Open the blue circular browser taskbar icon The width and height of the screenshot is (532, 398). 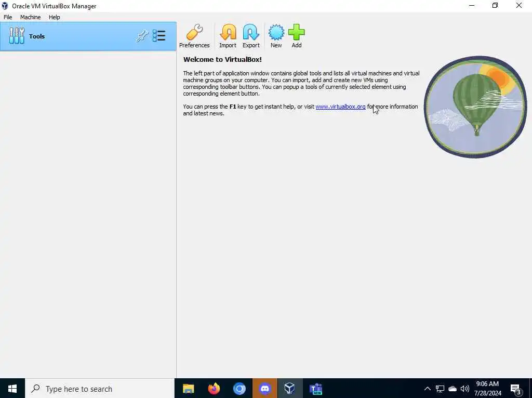coord(239,389)
